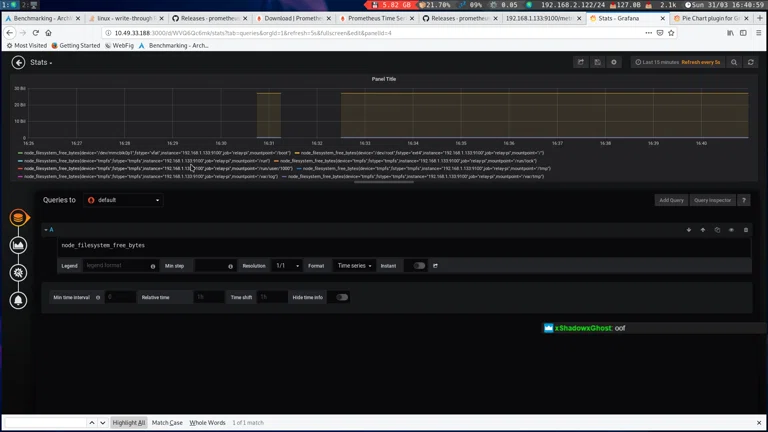The height and width of the screenshot is (432, 768).
Task: Click the refresh dashboard icon
Action: (x=750, y=62)
